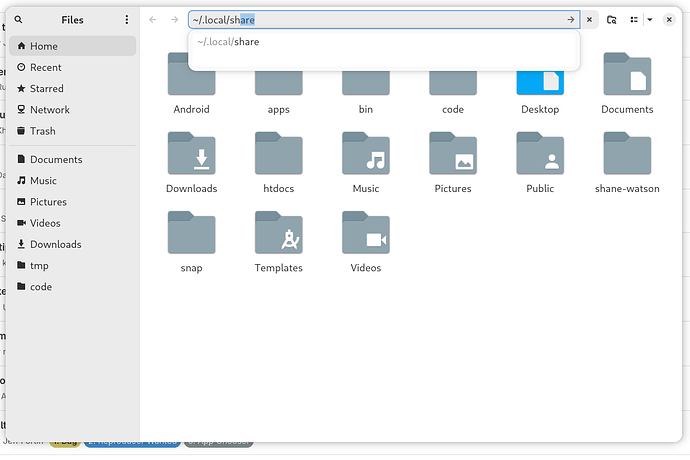
Task: Select Home in the sidebar
Action: point(73,46)
